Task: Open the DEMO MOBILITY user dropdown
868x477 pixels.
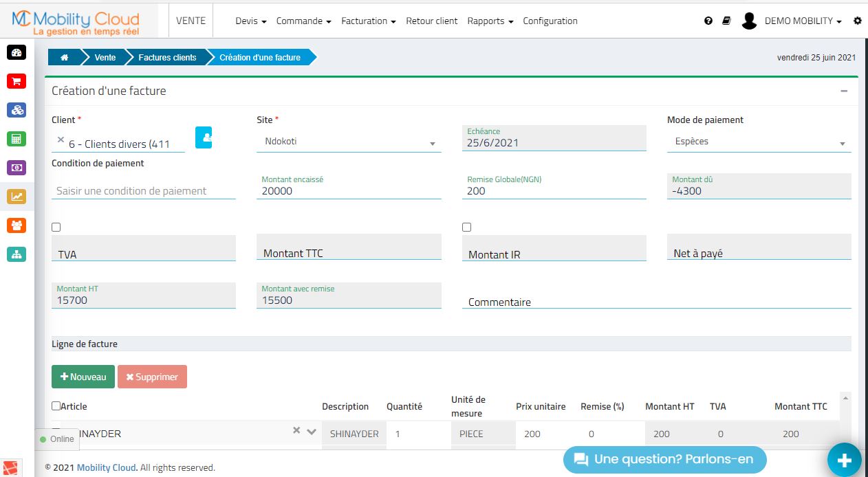Action: pyautogui.click(x=802, y=21)
